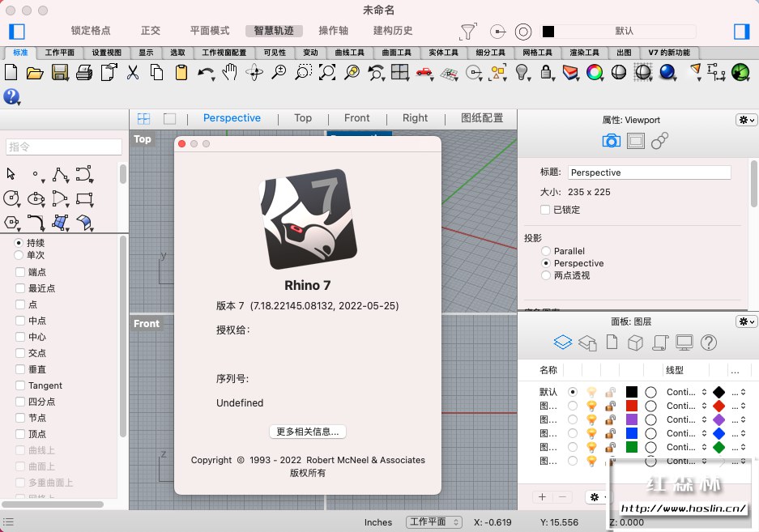Switch to the Top viewport tab

(x=302, y=118)
